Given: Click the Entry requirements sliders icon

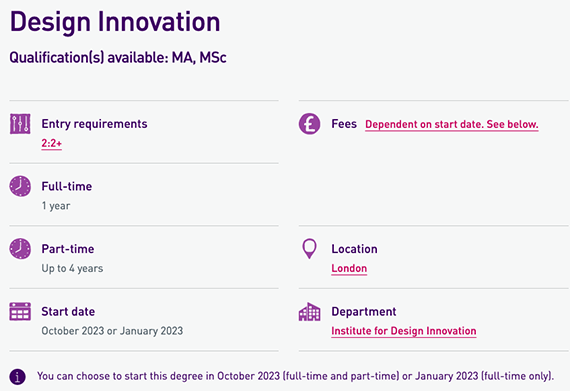Looking at the screenshot, I should tap(20, 124).
